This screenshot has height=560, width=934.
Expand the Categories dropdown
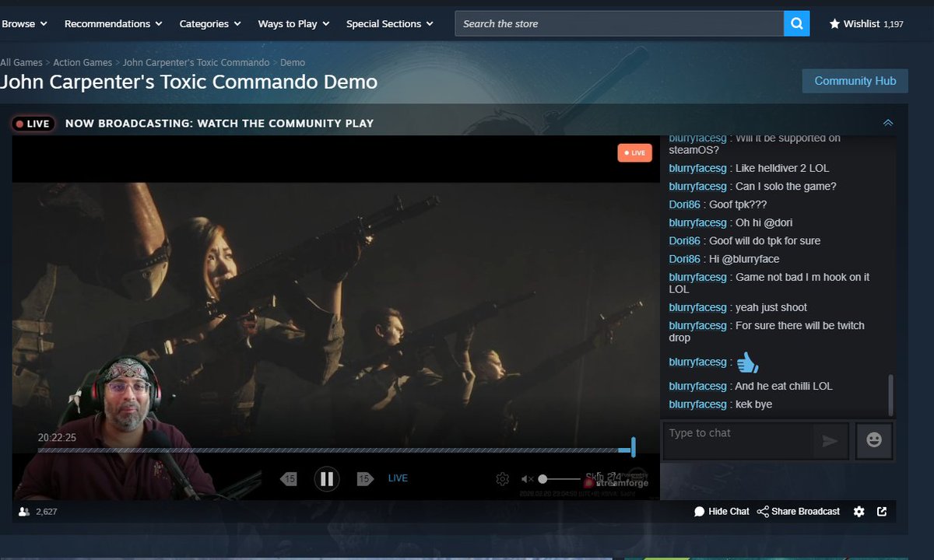pos(210,24)
